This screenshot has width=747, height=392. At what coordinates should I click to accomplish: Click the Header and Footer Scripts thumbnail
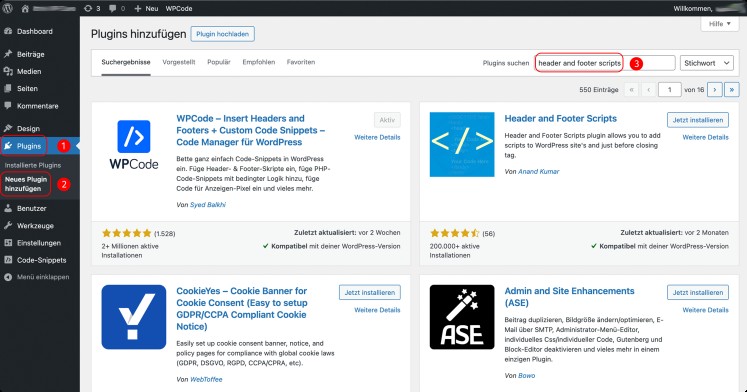[x=462, y=144]
